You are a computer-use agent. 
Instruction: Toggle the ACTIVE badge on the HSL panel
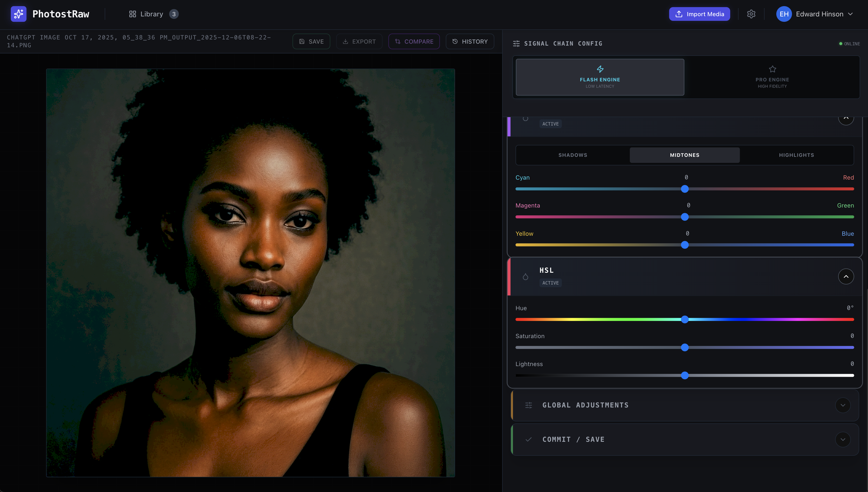[x=550, y=283]
